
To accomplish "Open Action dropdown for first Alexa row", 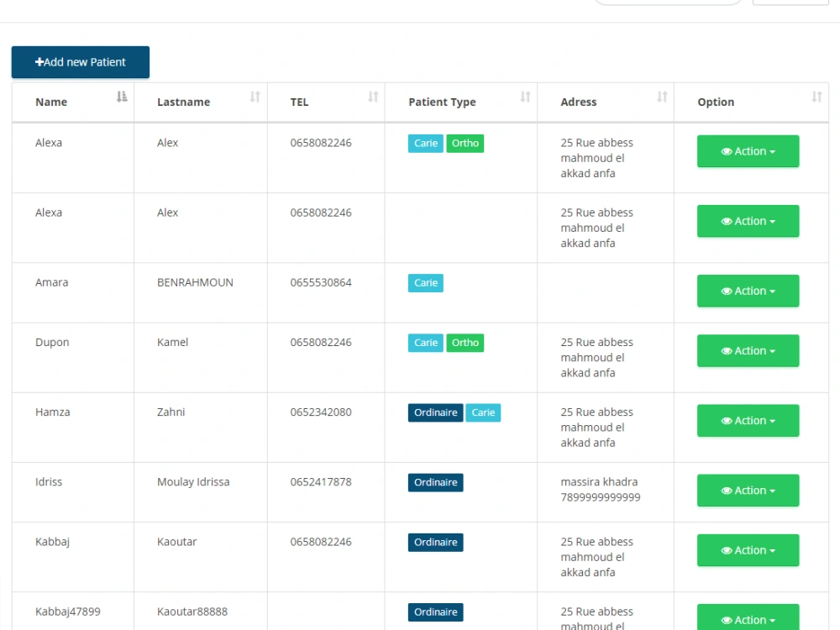I will point(748,151).
